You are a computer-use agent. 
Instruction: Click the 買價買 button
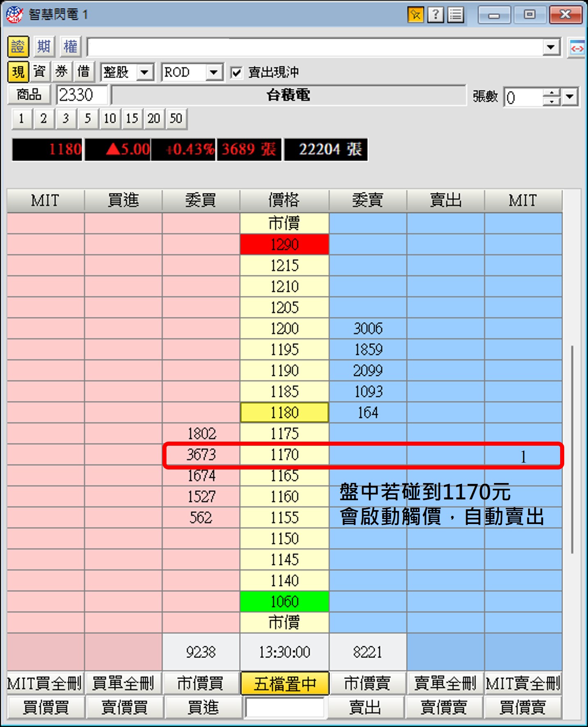[x=46, y=707]
